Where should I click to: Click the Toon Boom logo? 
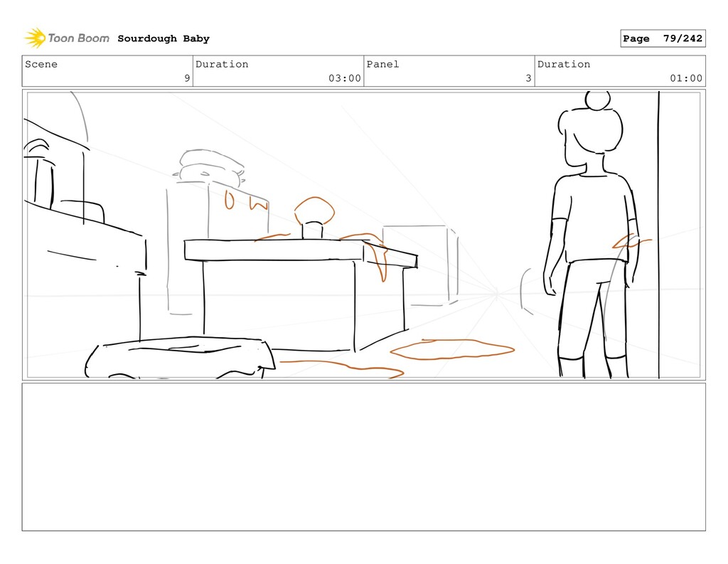[x=67, y=38]
